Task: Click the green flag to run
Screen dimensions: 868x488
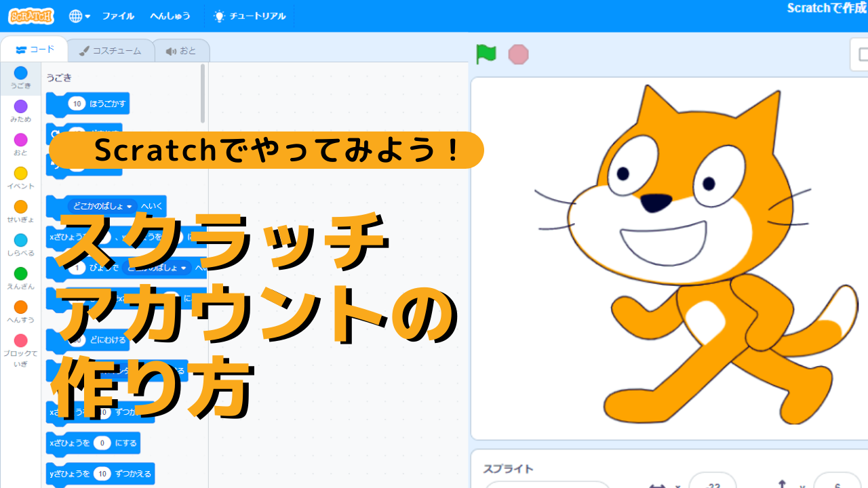Action: pos(486,54)
